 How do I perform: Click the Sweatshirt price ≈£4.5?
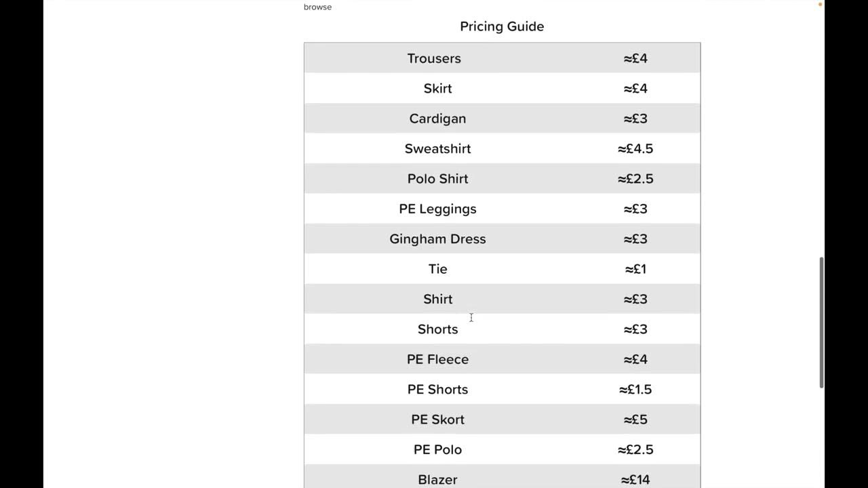coord(635,148)
